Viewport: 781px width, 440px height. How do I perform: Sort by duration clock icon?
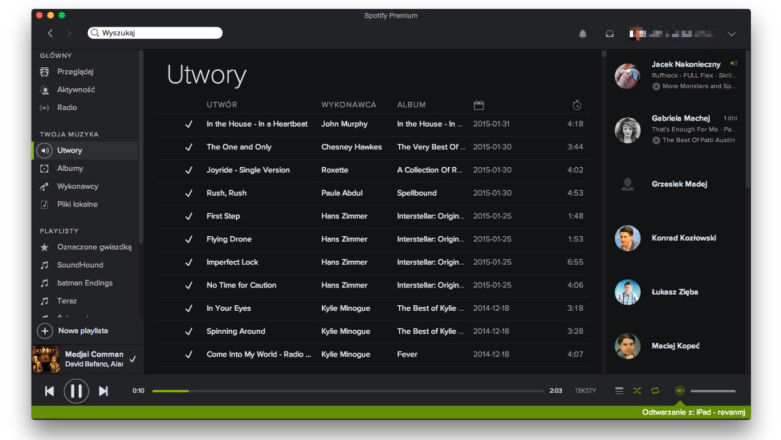tap(577, 105)
